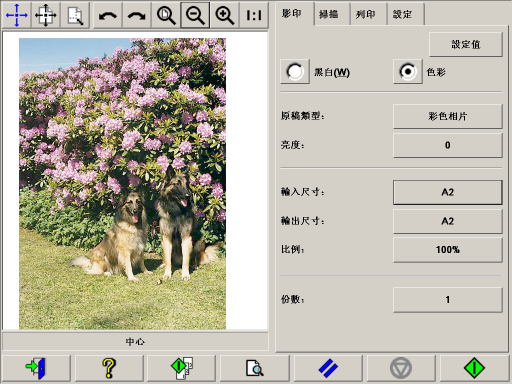Click the zoom out magnifier icon
Image resolution: width=512 pixels, height=384 pixels.
[x=195, y=15]
